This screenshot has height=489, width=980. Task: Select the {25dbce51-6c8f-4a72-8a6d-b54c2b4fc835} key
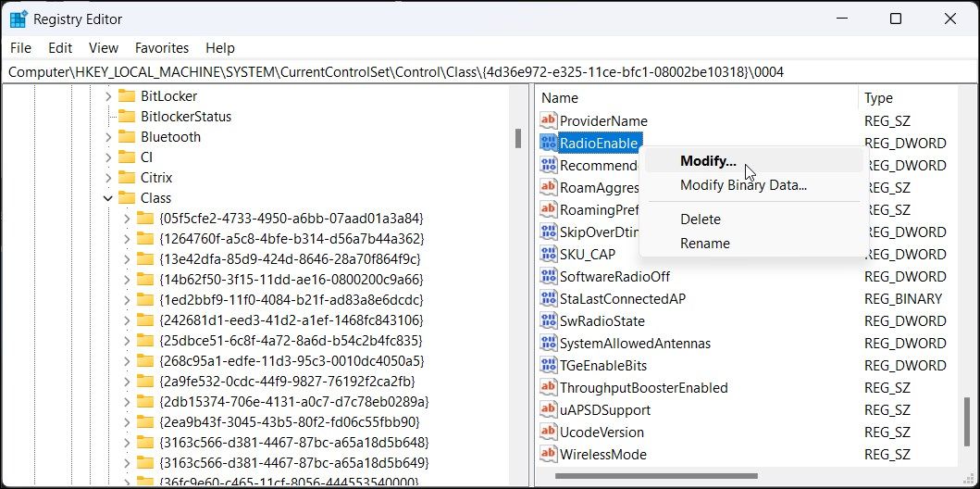(x=291, y=341)
